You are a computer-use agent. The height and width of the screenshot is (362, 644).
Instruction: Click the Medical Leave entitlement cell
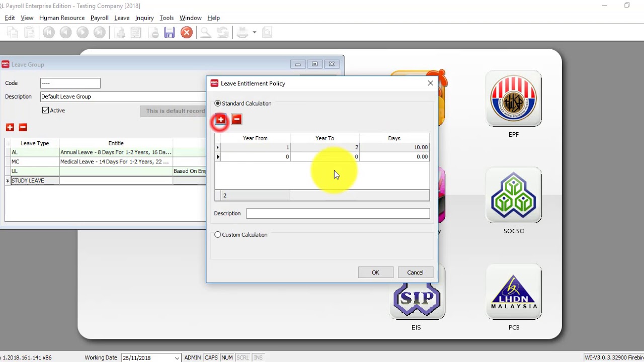coord(116,162)
